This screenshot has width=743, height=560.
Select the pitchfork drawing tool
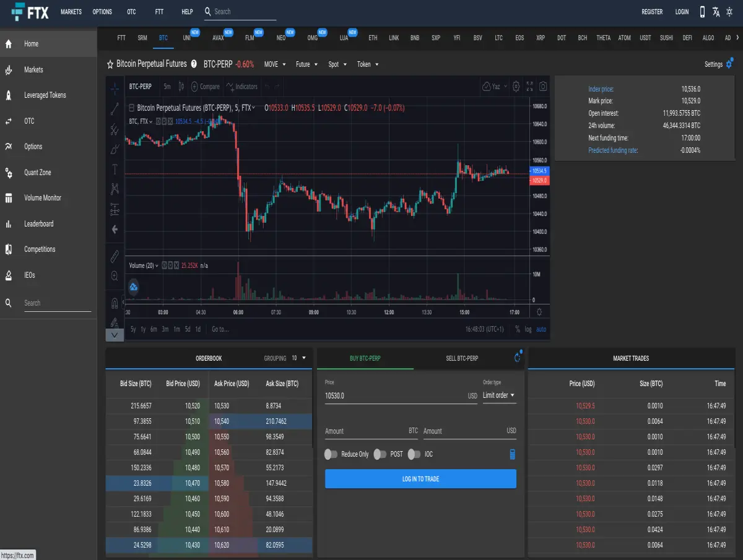115,129
